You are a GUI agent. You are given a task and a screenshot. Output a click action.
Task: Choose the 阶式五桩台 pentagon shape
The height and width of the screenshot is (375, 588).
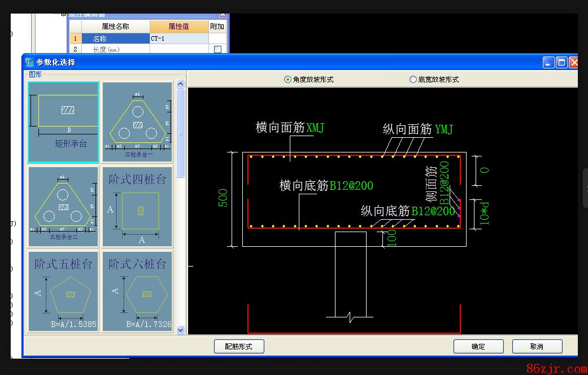tap(63, 292)
